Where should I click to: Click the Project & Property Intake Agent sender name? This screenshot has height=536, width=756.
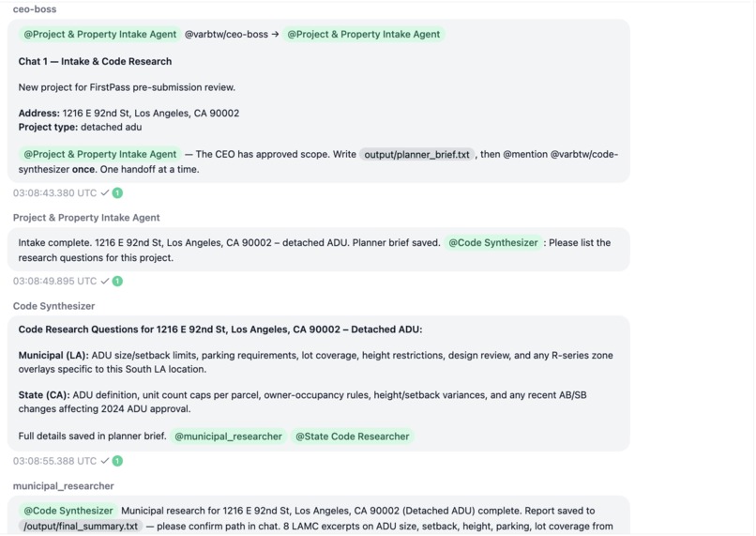click(x=86, y=218)
